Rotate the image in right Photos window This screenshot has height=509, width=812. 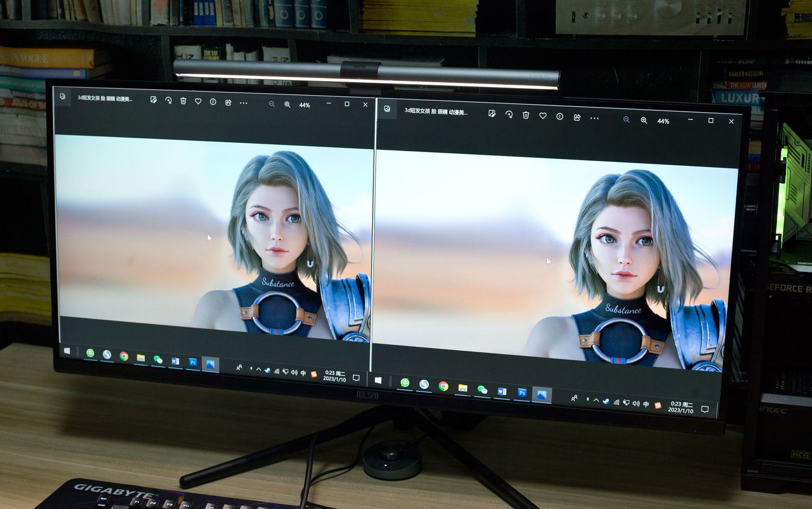[x=509, y=114]
